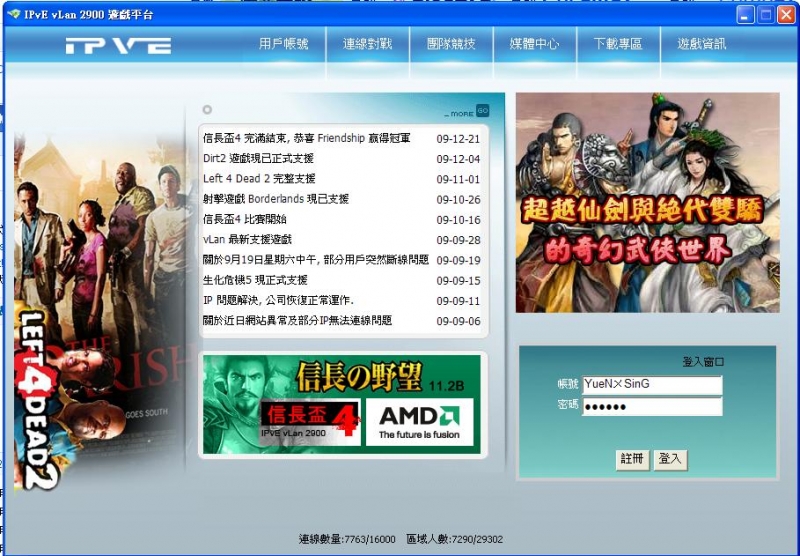Viewport: 800px width, 556px height.
Task: Open the 奇幻武俠世界 game advertisement
Action: coord(647,203)
